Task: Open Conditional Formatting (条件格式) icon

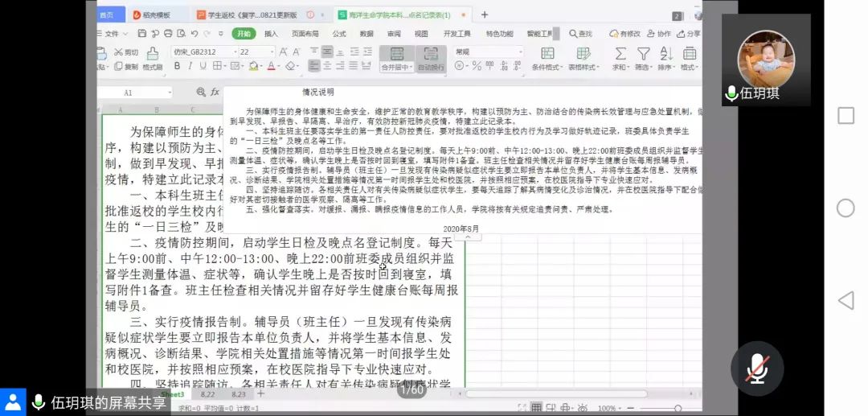Action: click(547, 54)
